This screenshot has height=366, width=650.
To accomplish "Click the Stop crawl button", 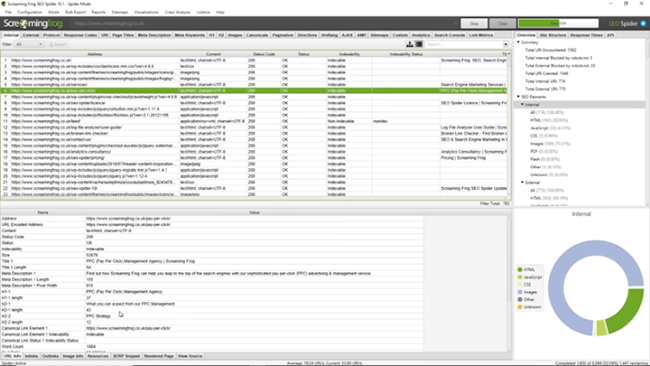I will click(x=474, y=24).
